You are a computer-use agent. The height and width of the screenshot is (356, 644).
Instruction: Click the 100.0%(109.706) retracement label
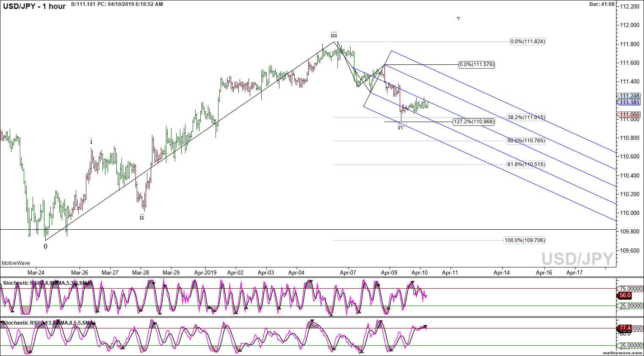coord(525,240)
